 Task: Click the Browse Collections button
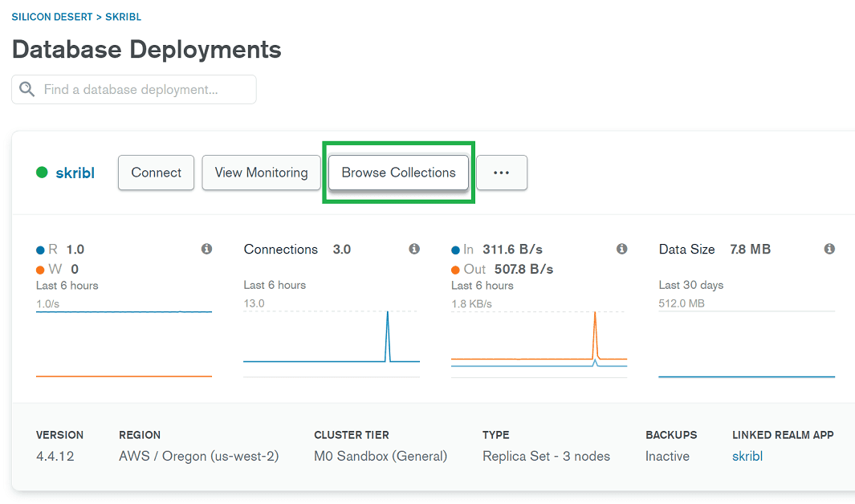click(398, 173)
